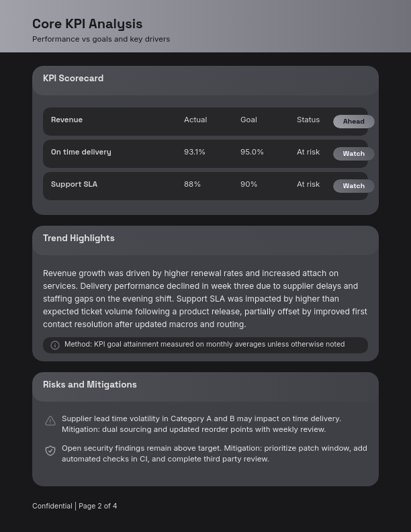Click the 90% Support SLA goal value

pos(248,185)
